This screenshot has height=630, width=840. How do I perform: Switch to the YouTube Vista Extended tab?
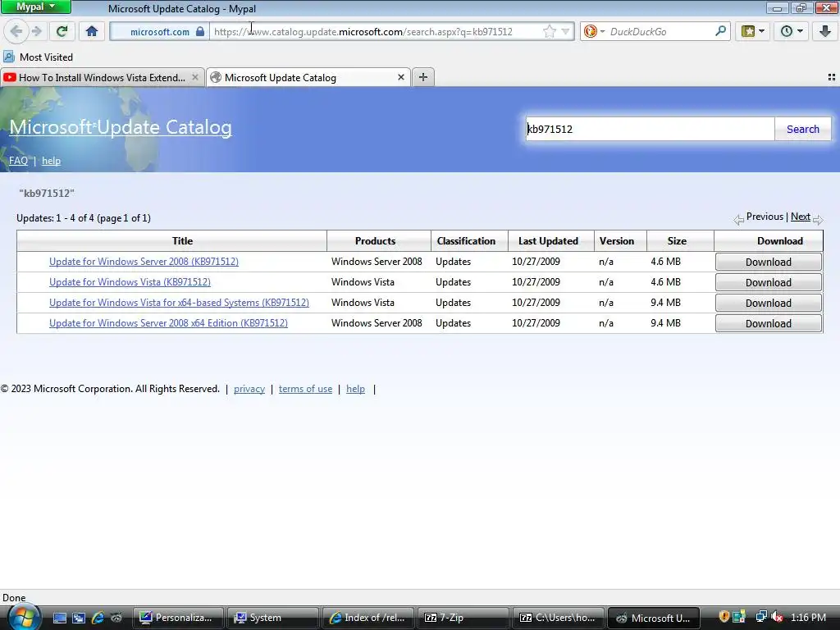pyautogui.click(x=103, y=78)
